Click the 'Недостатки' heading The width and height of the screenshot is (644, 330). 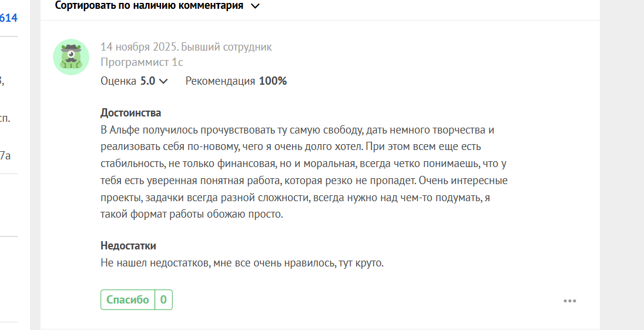coord(128,246)
